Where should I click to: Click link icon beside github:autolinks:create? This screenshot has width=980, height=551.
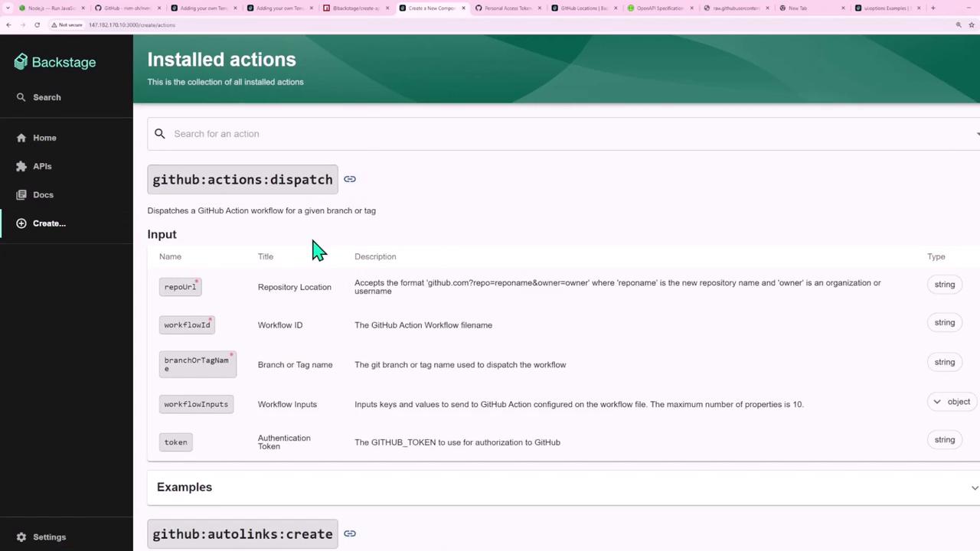click(350, 533)
